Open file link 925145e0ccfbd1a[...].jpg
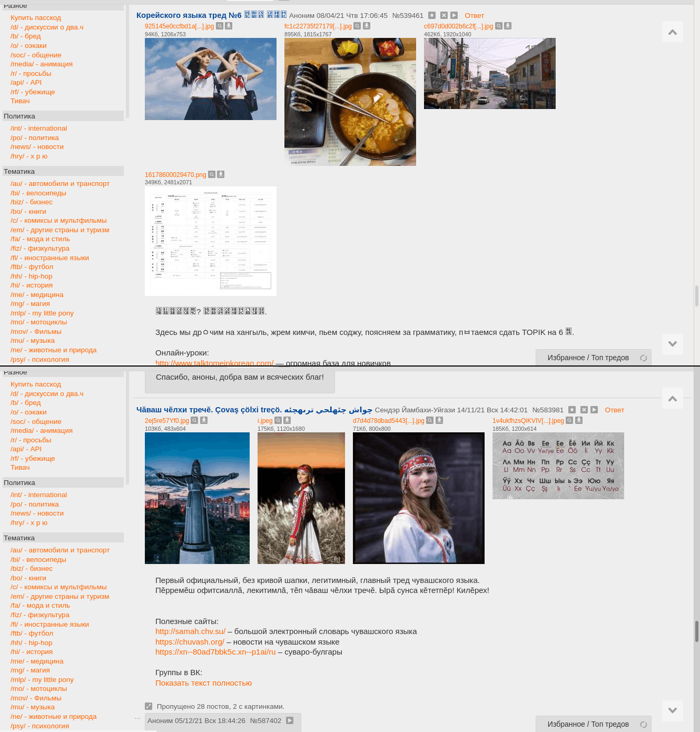This screenshot has height=732, width=700. pos(179,26)
